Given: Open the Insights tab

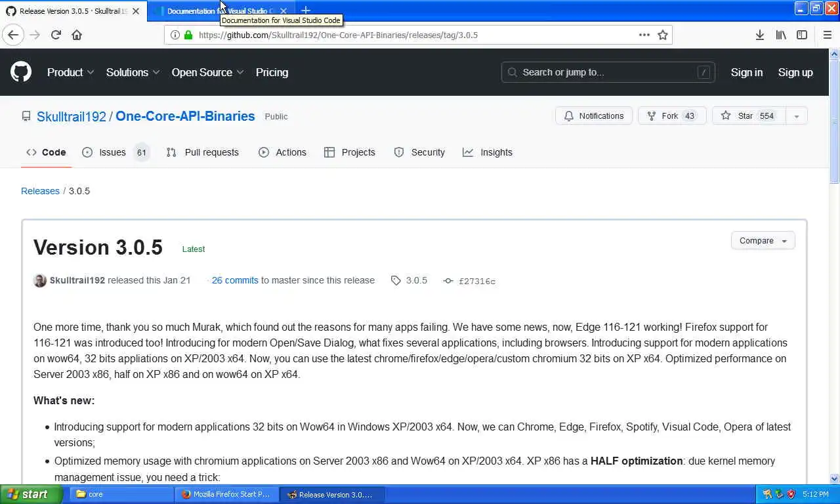Looking at the screenshot, I should tap(488, 152).
